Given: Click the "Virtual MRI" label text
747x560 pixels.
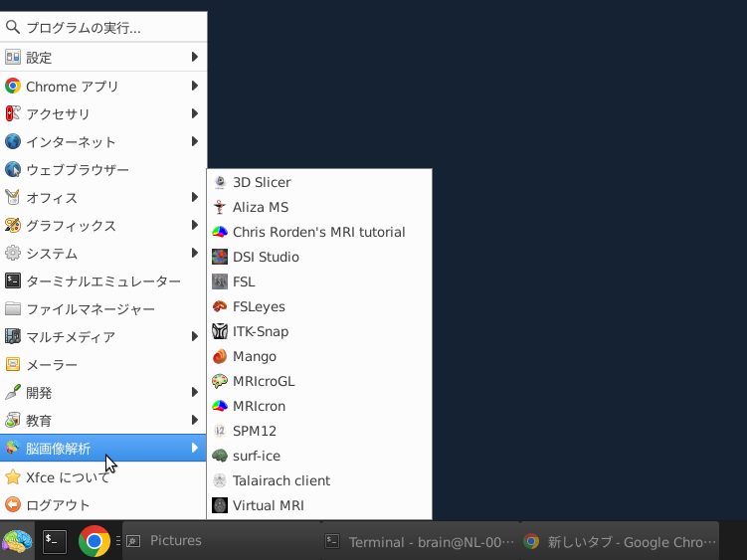Looking at the screenshot, I should 269,505.
